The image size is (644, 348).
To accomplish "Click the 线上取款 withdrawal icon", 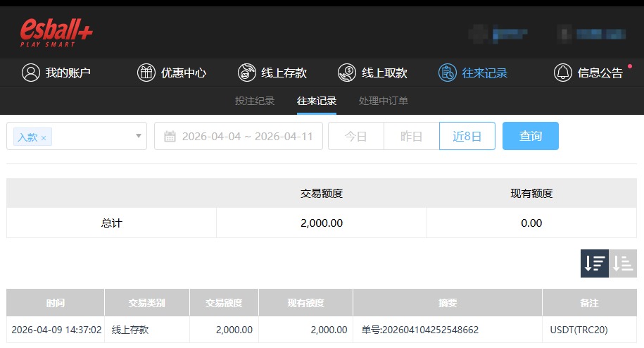I will pyautogui.click(x=347, y=73).
